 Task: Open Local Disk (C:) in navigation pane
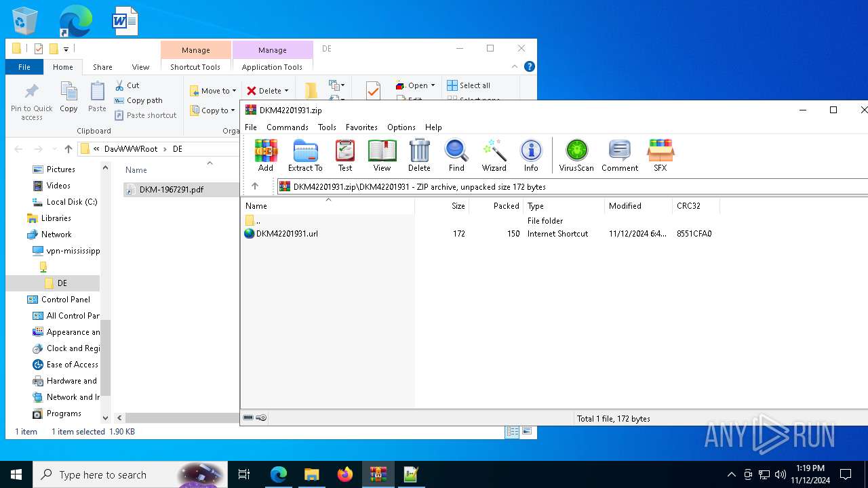tap(71, 202)
